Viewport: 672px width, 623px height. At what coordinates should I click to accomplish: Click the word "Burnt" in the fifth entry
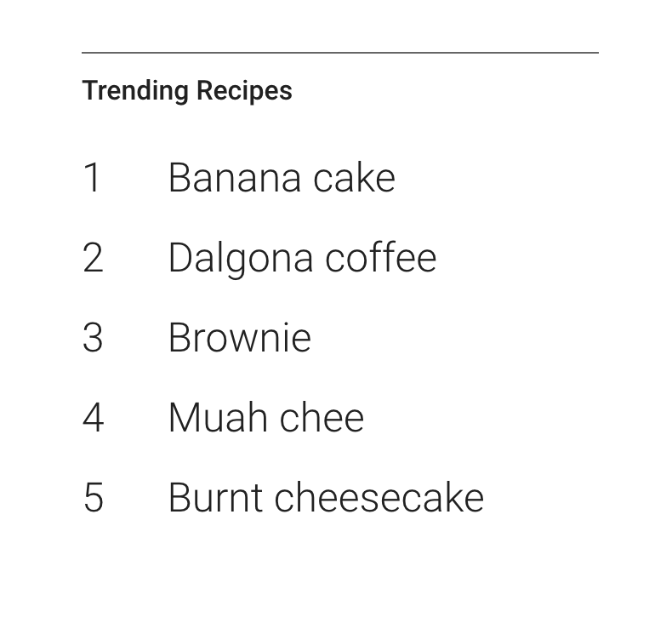click(215, 498)
